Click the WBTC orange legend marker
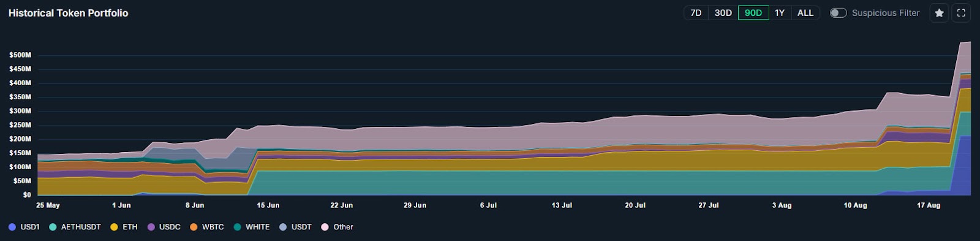This screenshot has width=980, height=241. (194, 227)
